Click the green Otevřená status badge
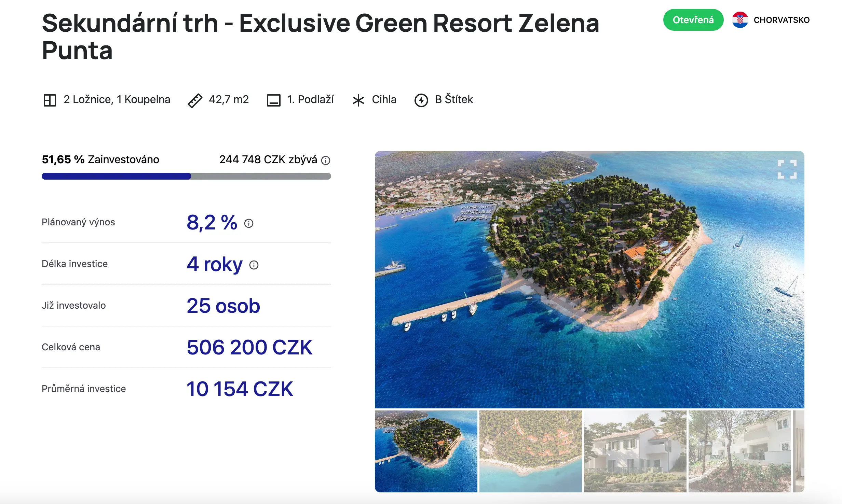 (x=693, y=20)
